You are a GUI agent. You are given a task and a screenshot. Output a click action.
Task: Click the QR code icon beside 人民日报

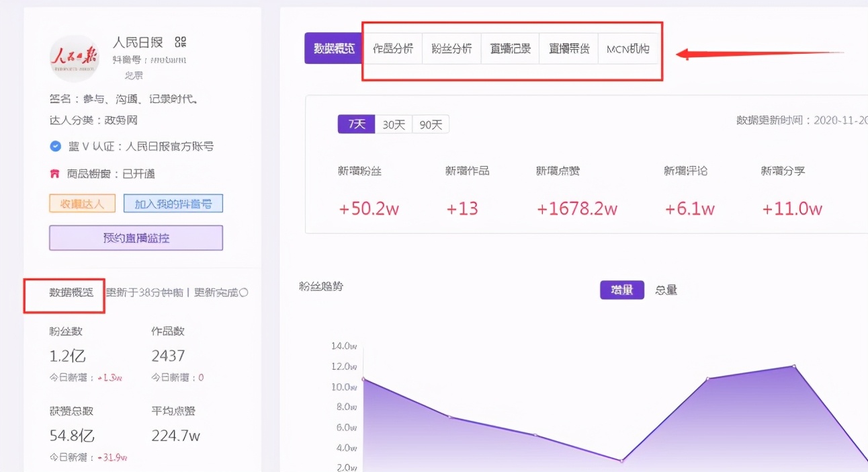180,42
